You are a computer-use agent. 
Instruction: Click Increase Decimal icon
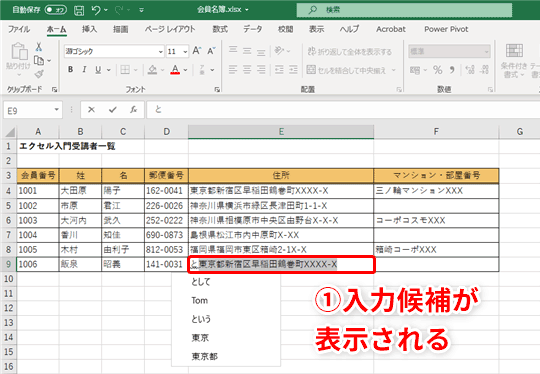coord(470,70)
